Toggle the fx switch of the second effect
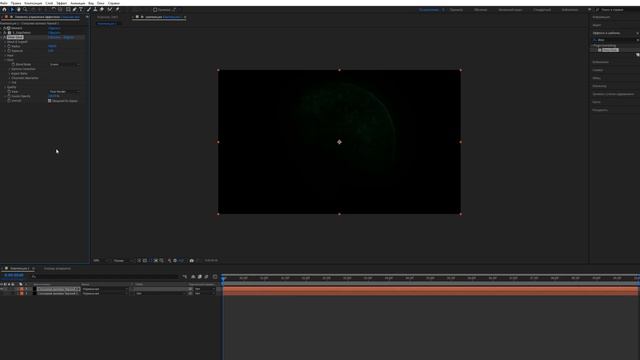 5,33
